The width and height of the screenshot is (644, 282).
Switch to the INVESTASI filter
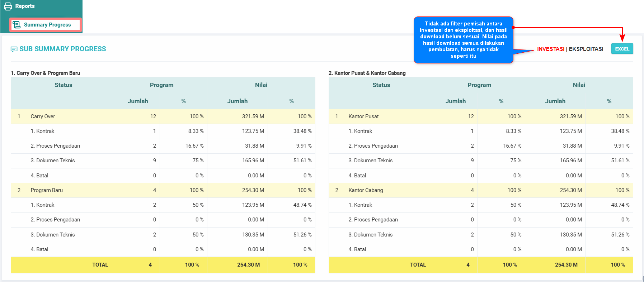(x=550, y=49)
